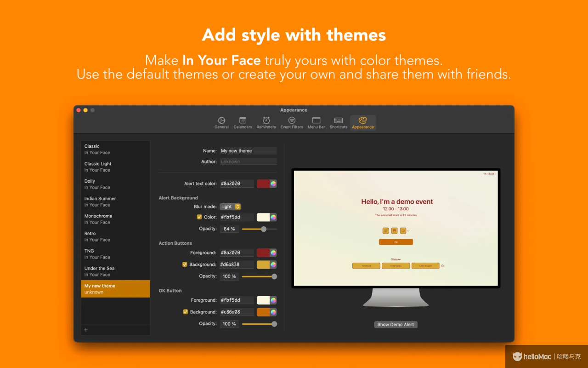
Task: Open the General preferences tab
Action: coord(221,123)
